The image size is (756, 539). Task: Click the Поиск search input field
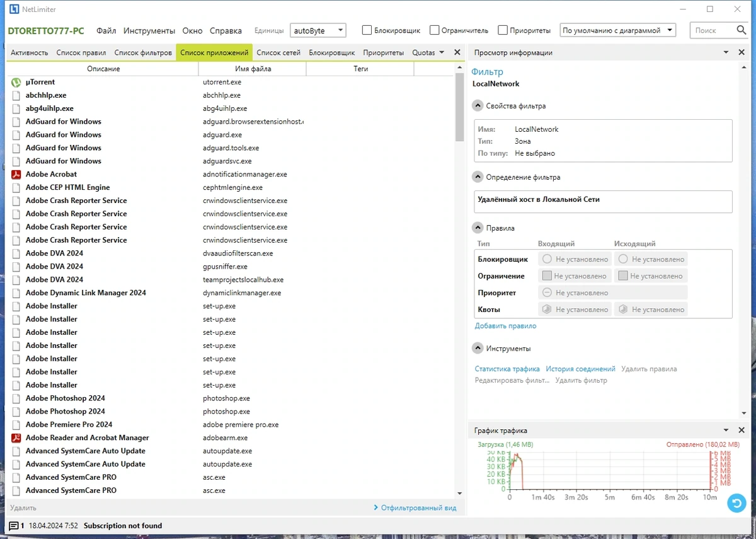pos(712,30)
